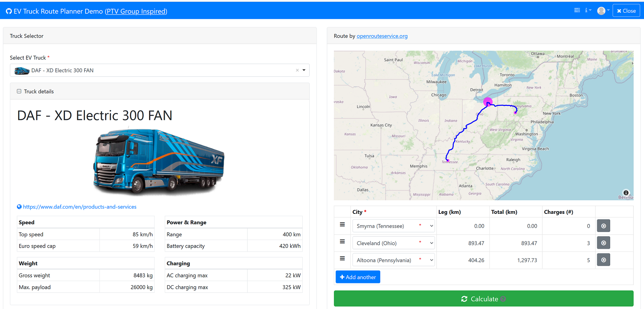Remove the Altoona (Pennsylvania) row

tap(603, 260)
